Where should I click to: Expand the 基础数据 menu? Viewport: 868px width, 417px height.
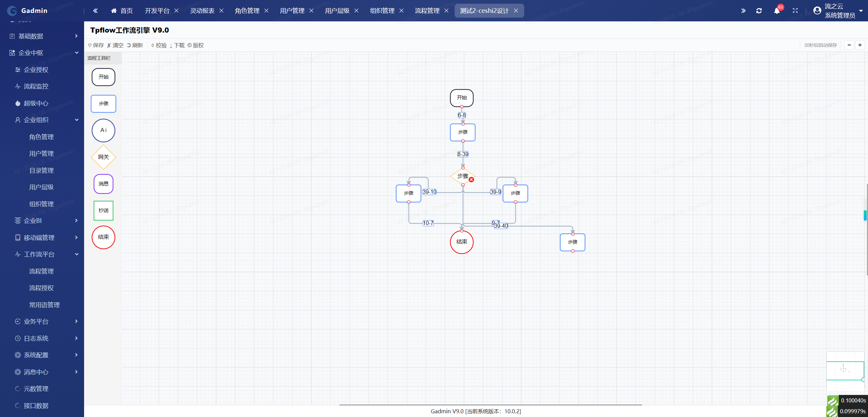point(44,36)
